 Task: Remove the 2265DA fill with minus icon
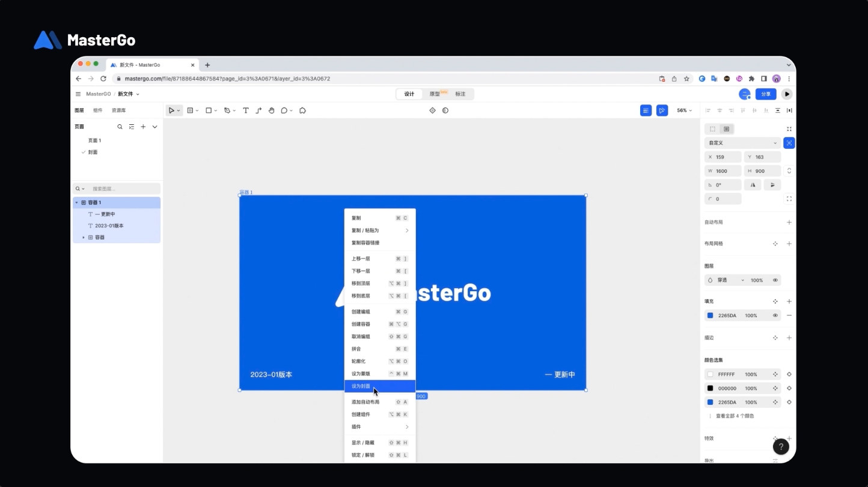click(789, 315)
